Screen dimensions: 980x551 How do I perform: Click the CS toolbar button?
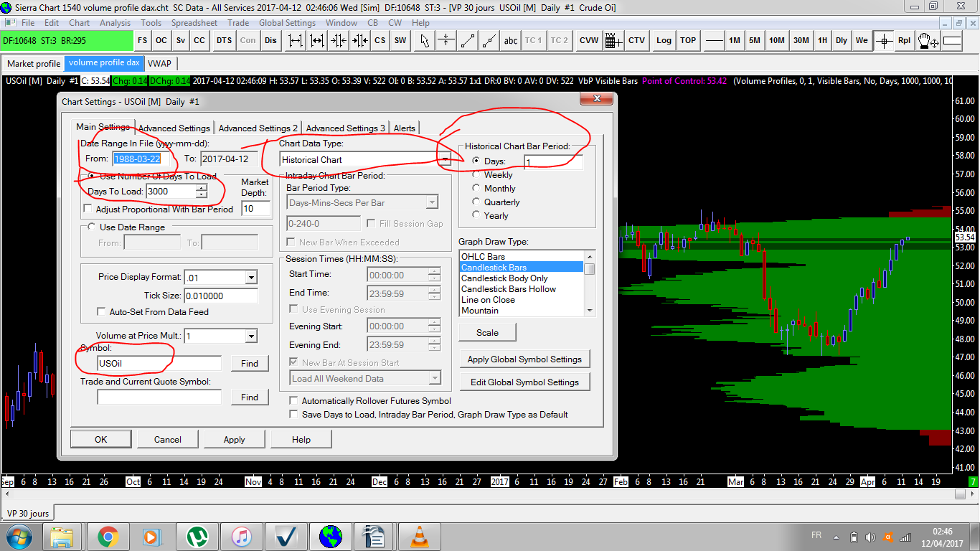[x=380, y=40]
